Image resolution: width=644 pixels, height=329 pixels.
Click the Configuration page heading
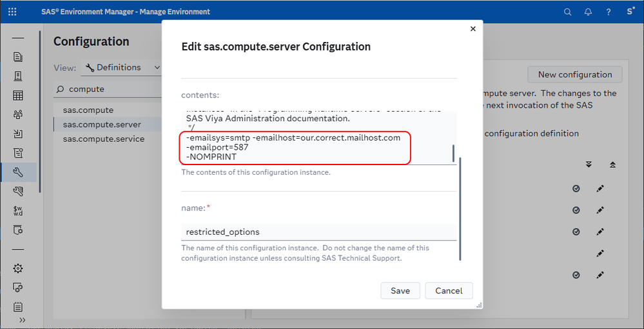pos(91,41)
